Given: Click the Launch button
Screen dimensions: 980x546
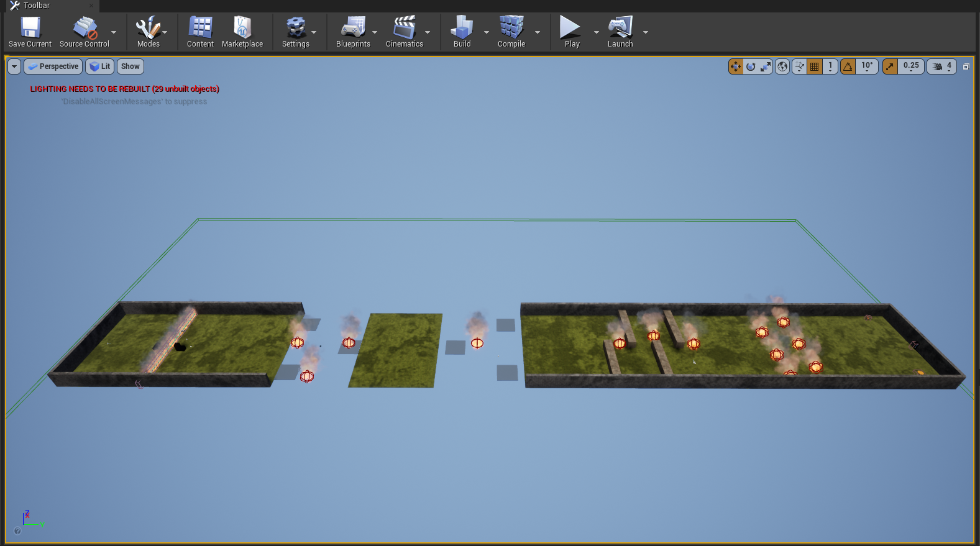Looking at the screenshot, I should 620,32.
